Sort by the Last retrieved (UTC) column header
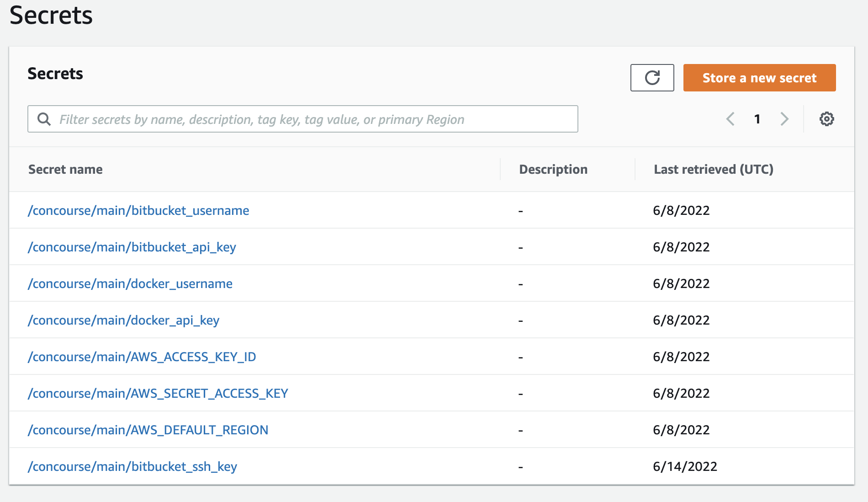Screen dimensions: 868x502 pos(714,169)
